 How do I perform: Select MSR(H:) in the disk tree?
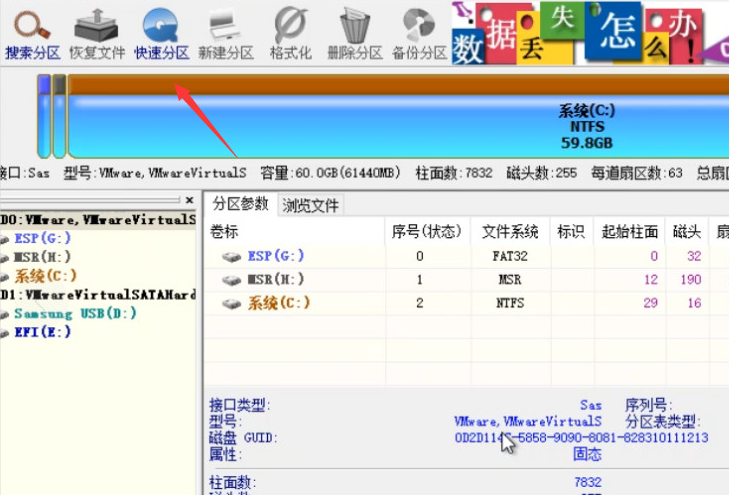click(x=42, y=257)
